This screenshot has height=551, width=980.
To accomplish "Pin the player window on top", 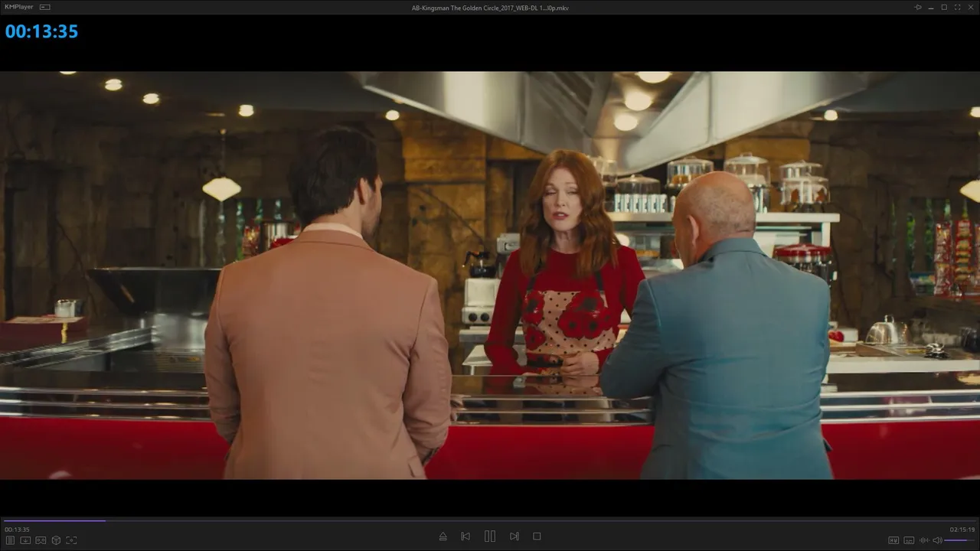I will [918, 8].
